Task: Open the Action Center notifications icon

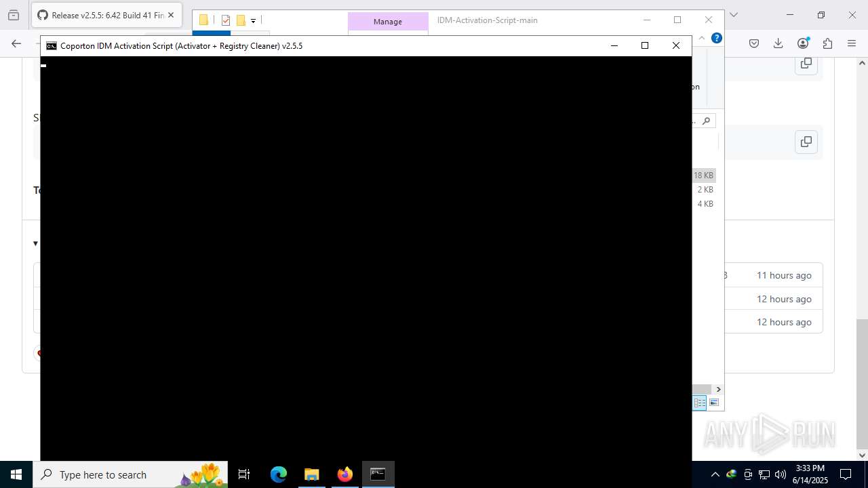Action: [x=846, y=474]
